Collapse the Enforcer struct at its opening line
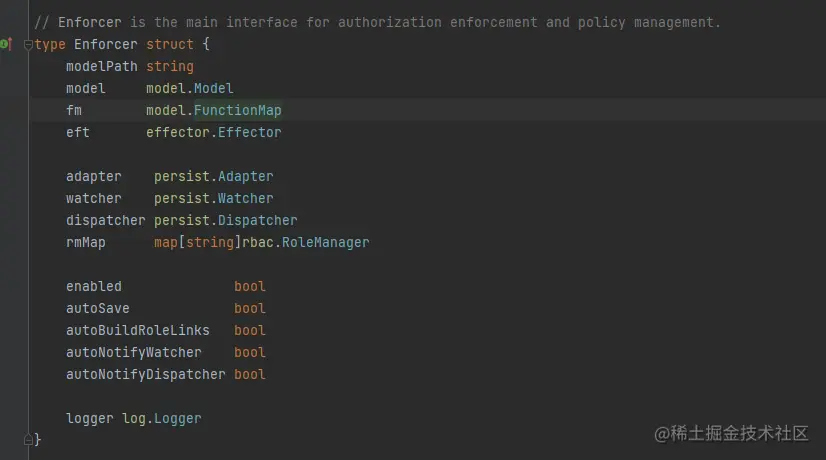This screenshot has height=460, width=826. coord(29,44)
